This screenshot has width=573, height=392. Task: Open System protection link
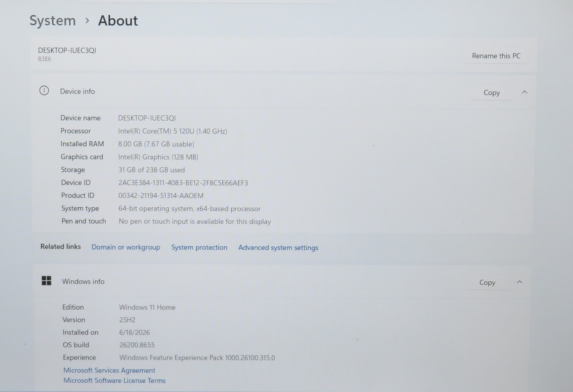coord(199,247)
